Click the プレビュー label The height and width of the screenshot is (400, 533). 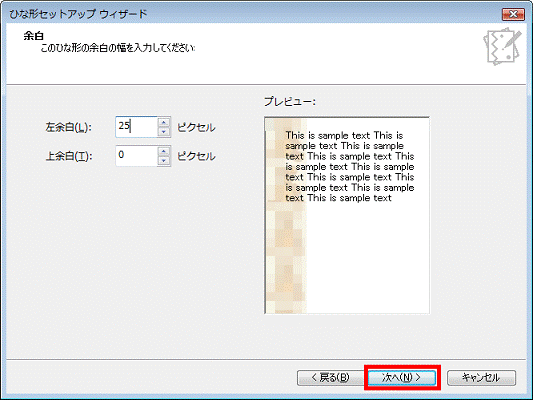tap(290, 101)
